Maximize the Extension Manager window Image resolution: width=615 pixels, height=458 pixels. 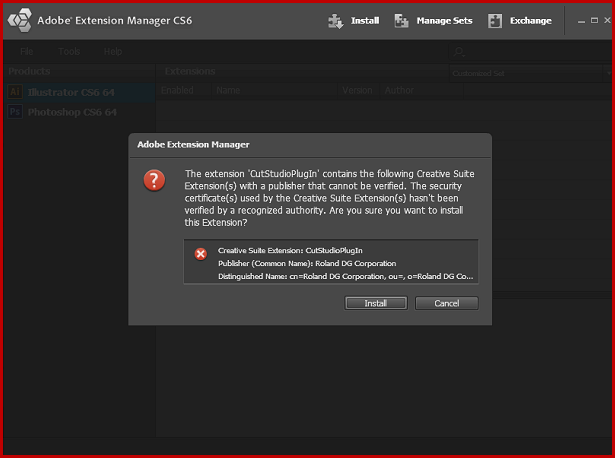point(595,20)
